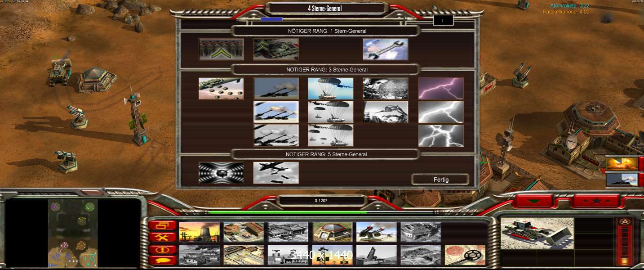Build a Gattling cannon defense
Image resolution: width=644 pixels, height=270 pixels.
click(x=377, y=232)
